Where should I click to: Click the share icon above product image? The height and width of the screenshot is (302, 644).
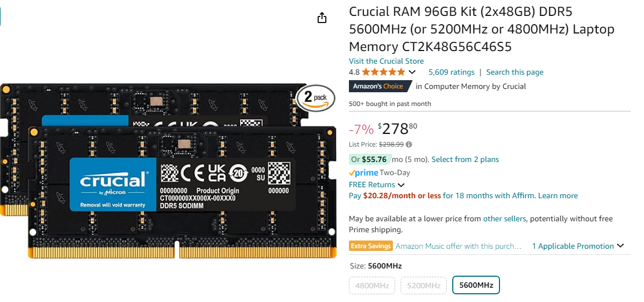coord(322,18)
